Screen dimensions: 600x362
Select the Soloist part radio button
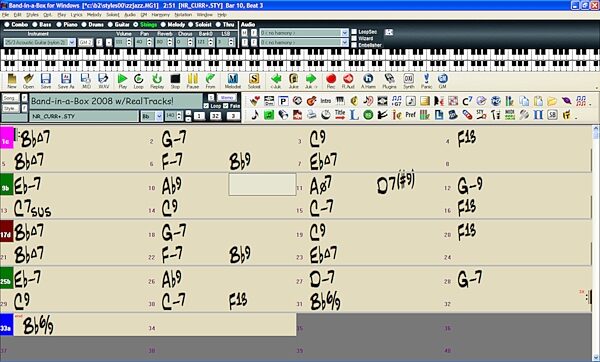coord(191,24)
